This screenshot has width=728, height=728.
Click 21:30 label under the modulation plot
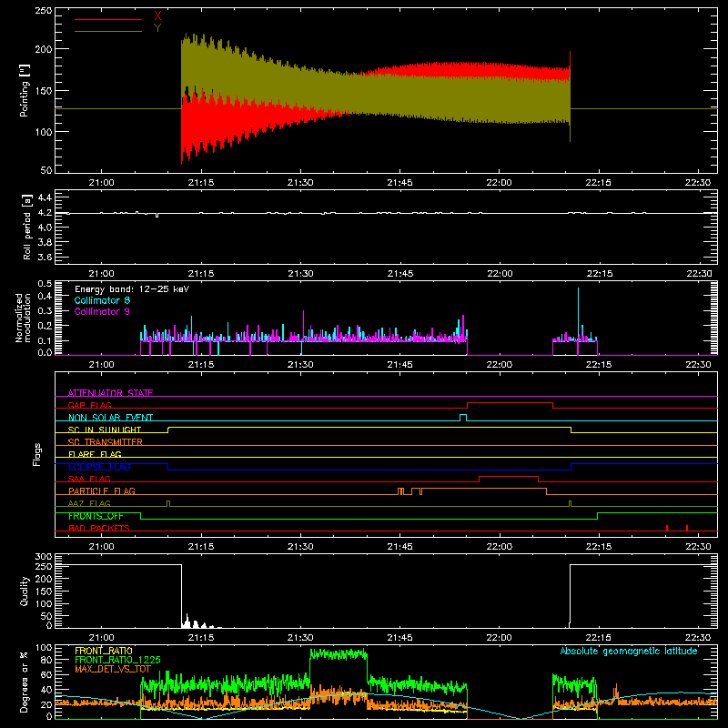point(300,365)
